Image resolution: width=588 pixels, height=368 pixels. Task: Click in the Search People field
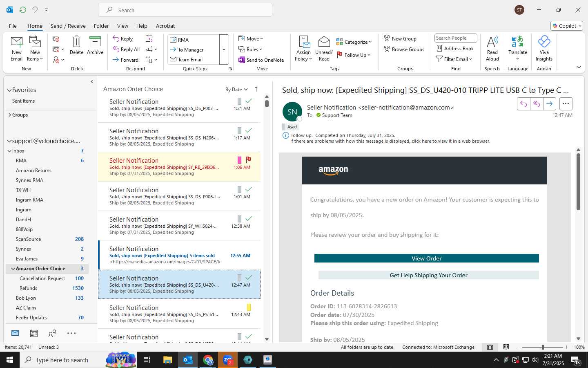tap(456, 38)
